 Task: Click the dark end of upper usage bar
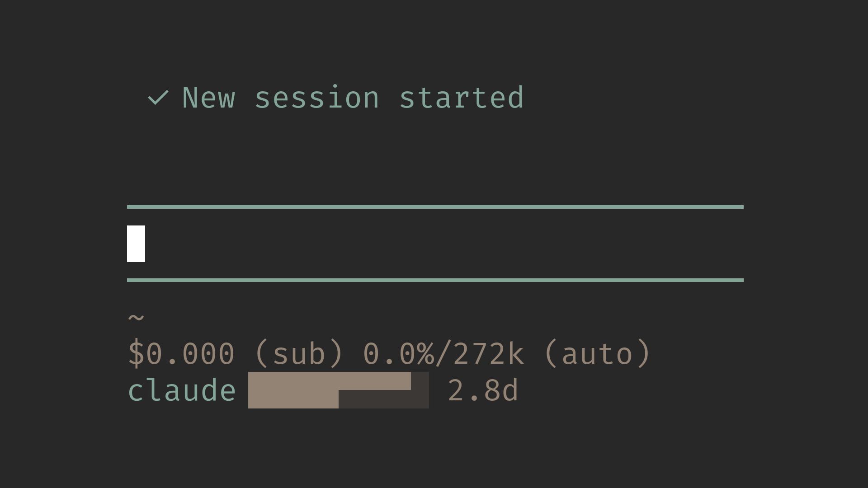click(420, 381)
